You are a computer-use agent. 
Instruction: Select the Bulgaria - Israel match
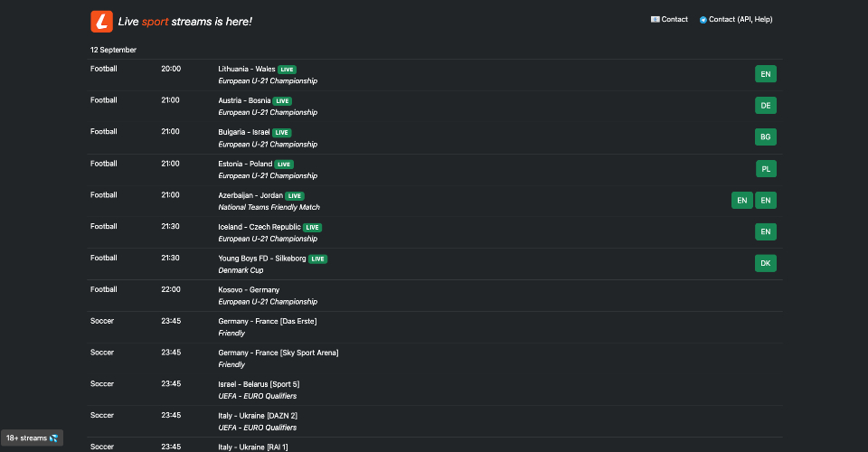(x=243, y=132)
